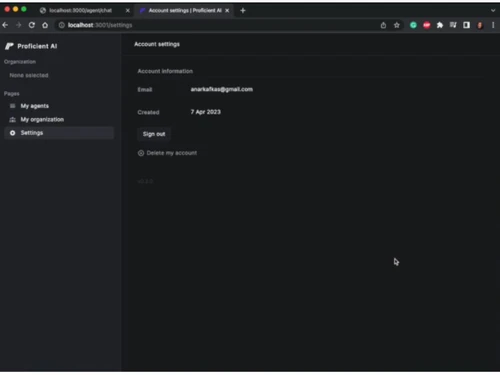Toggle the browser side panel icon
This screenshot has width=500, height=375.
click(x=466, y=25)
